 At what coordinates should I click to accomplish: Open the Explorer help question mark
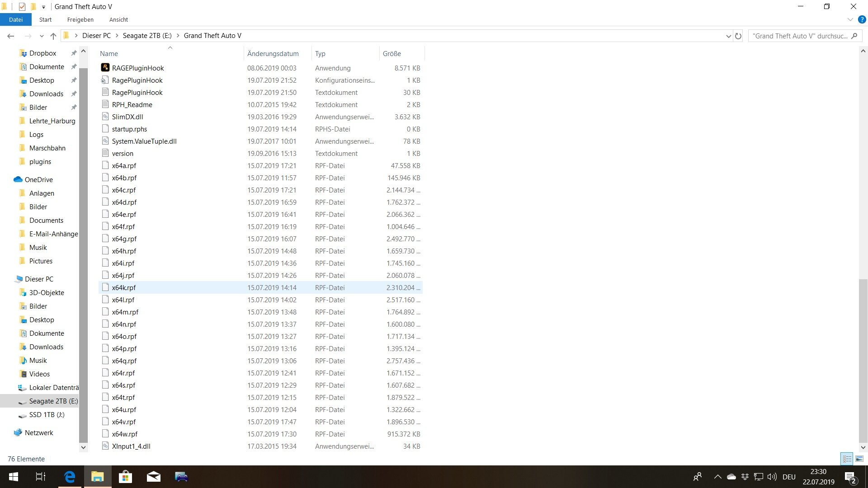[862, 19]
